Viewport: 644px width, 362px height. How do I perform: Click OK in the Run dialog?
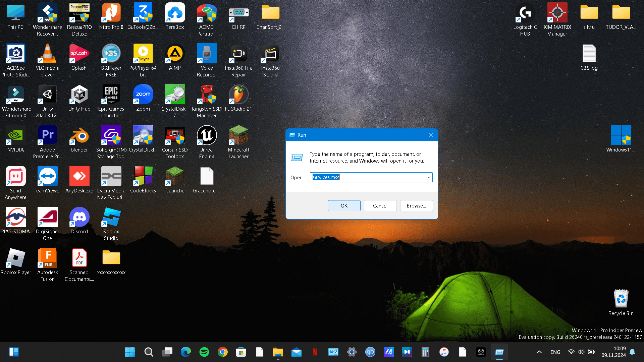click(344, 206)
